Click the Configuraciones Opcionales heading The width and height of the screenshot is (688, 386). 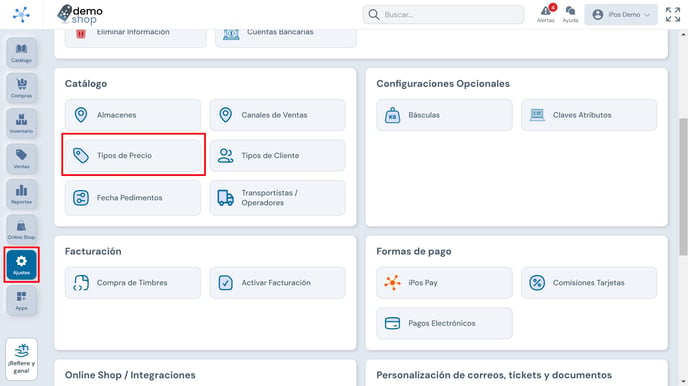(443, 83)
